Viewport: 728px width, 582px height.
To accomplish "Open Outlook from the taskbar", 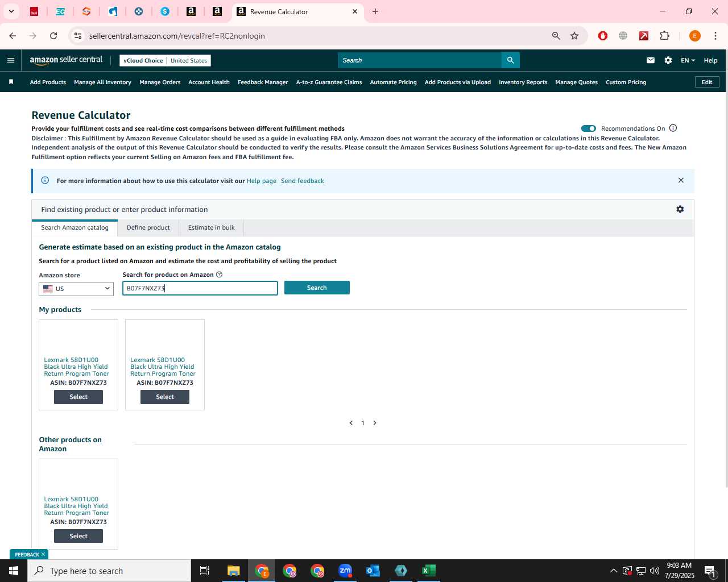I will 373,571.
